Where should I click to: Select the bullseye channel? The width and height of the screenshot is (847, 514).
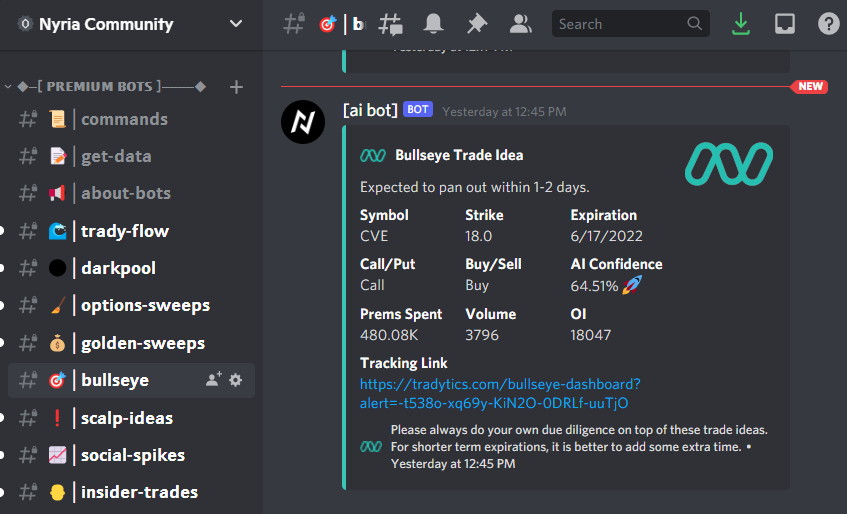click(x=131, y=381)
